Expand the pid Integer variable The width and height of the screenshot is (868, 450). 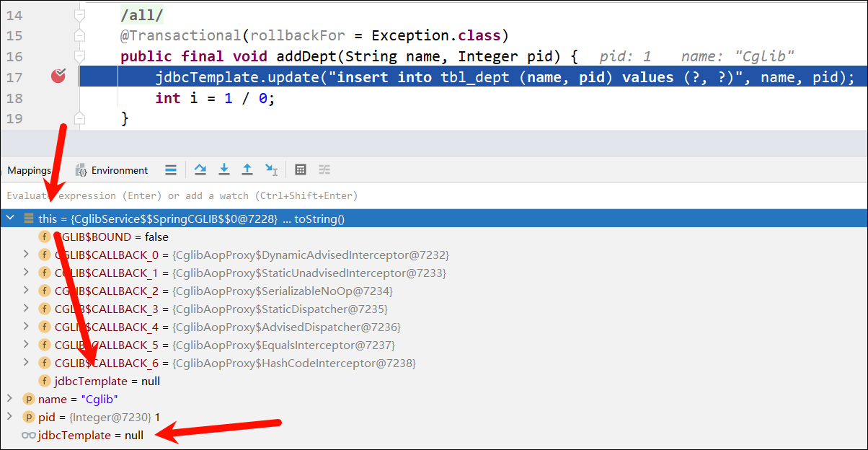[x=9, y=417]
